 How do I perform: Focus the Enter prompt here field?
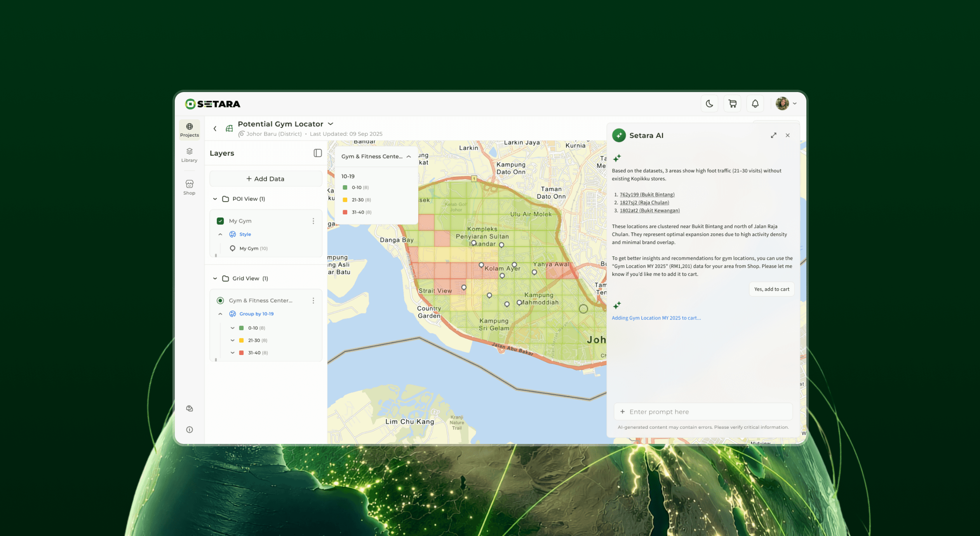[x=703, y=412]
